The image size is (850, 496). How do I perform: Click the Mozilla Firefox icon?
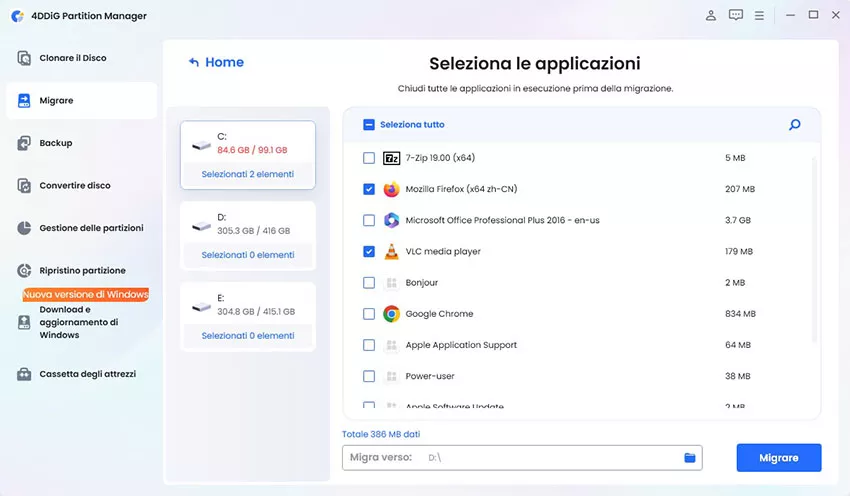click(391, 189)
